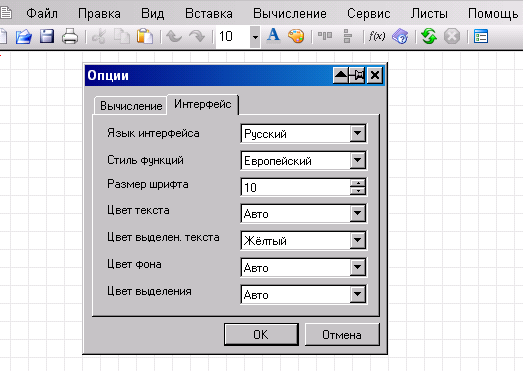Toggle the side panel toolbar icon
The width and height of the screenshot is (523, 371).
click(481, 36)
